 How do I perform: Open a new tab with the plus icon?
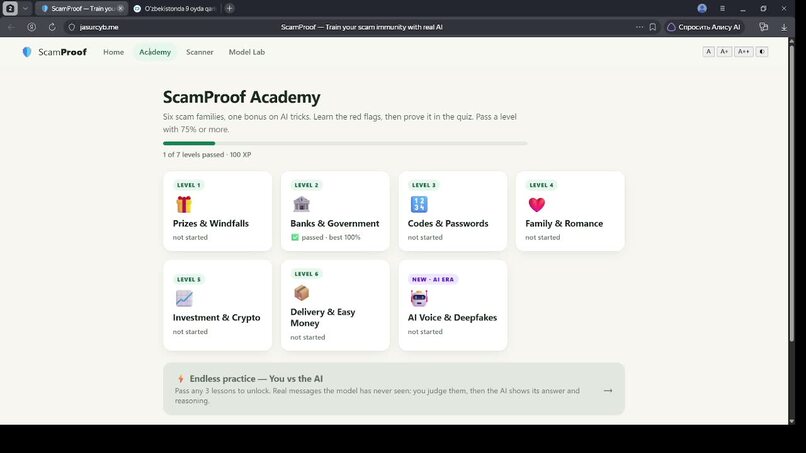[x=229, y=8]
